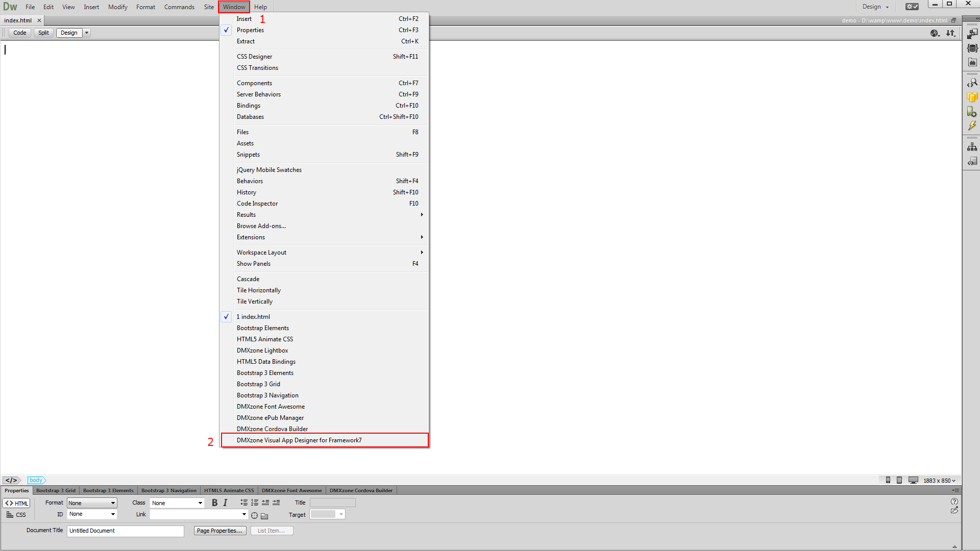Expand the Extensions submenu
The image size is (980, 551).
coord(325,237)
